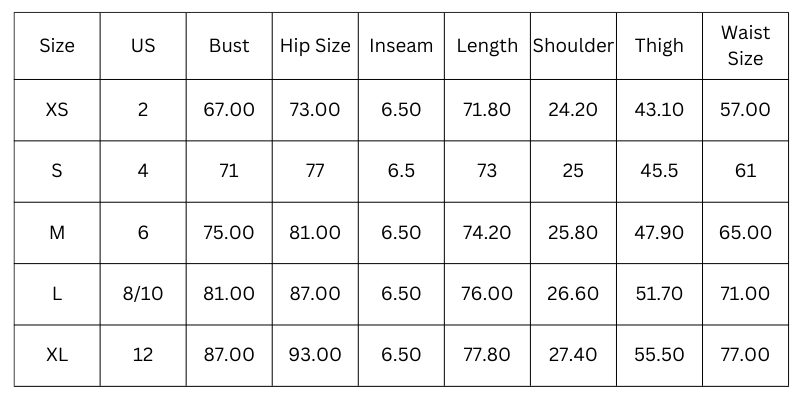Select the 55.50 thigh value for XL
This screenshot has height=400, width=800.
click(659, 355)
